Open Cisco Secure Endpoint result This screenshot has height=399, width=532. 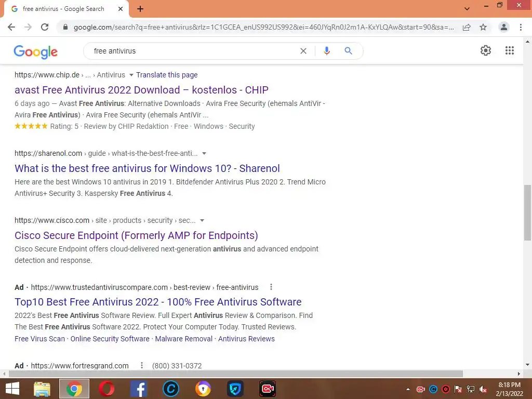(x=137, y=235)
